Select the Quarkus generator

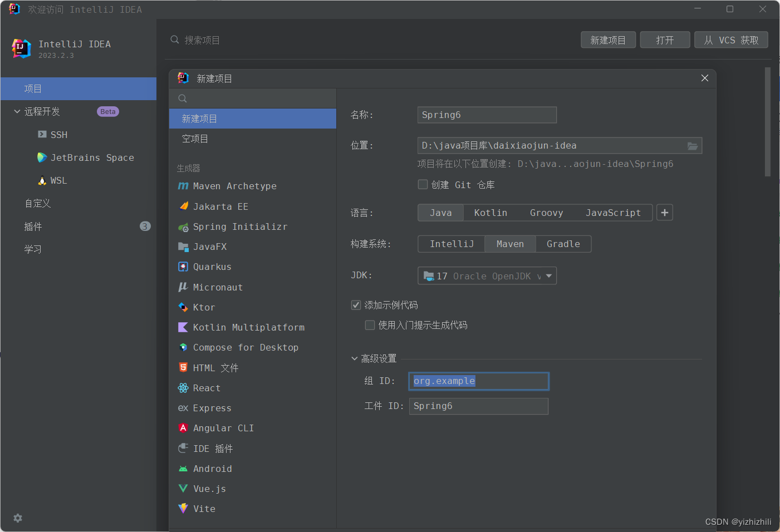coord(212,267)
